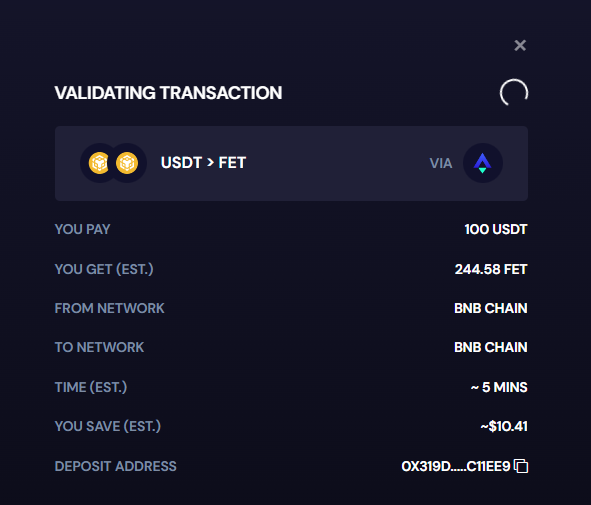Copy the deposit address icon
The width and height of the screenshot is (591, 505).
pos(521,466)
